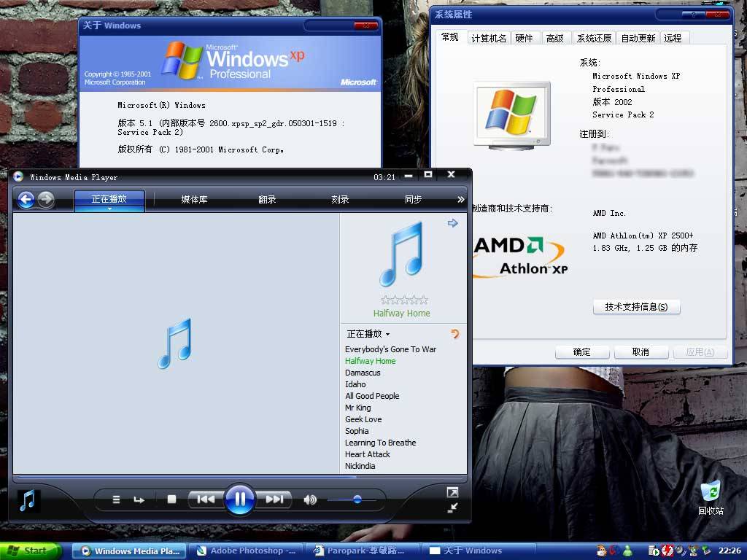Open the 远程 tab in System Properties
Image resolution: width=747 pixels, height=560 pixels.
coord(673,38)
